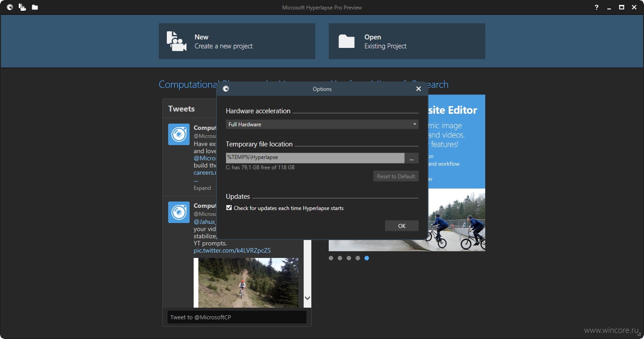Click the new project icon in title bar

click(x=22, y=7)
